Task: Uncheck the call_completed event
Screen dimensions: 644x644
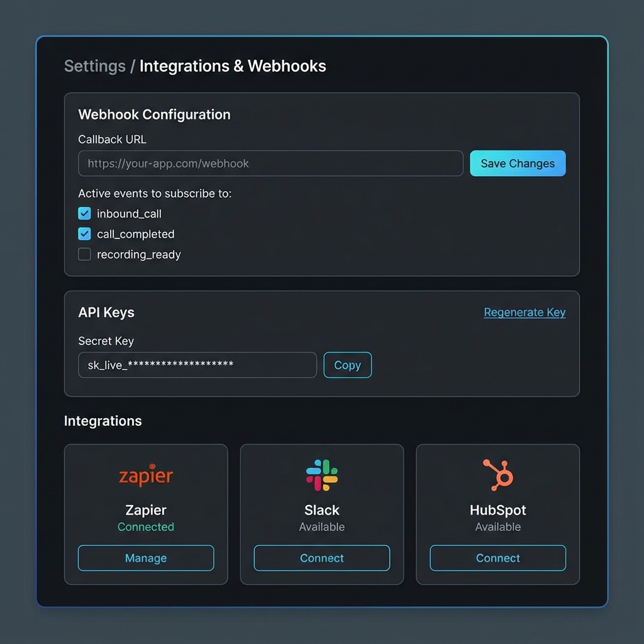Action: pyautogui.click(x=84, y=233)
